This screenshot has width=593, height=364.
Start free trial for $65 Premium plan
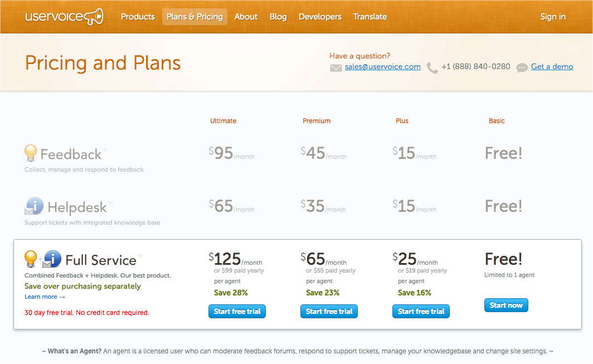[x=329, y=311]
